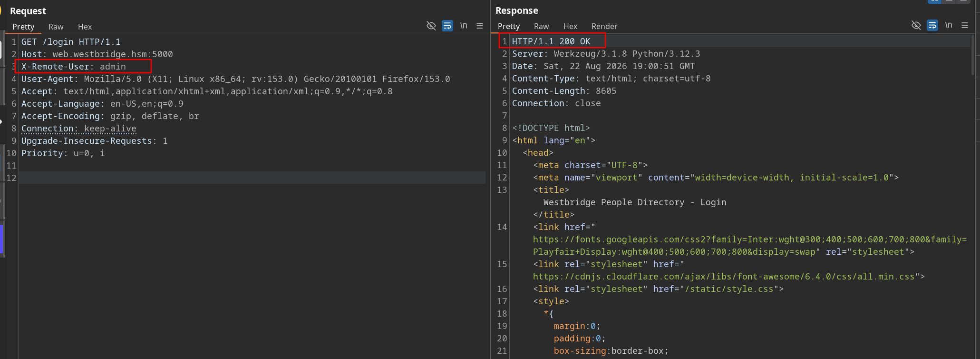The width and height of the screenshot is (980, 359).
Task: Click the 'GET /login HTTP/1.1' request line
Action: click(71, 42)
